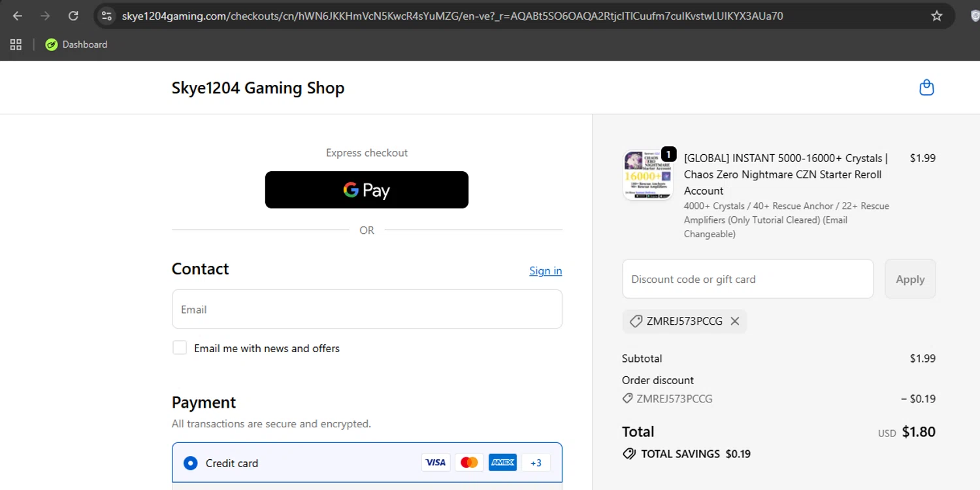Open the Dashboard bookmark

76,44
